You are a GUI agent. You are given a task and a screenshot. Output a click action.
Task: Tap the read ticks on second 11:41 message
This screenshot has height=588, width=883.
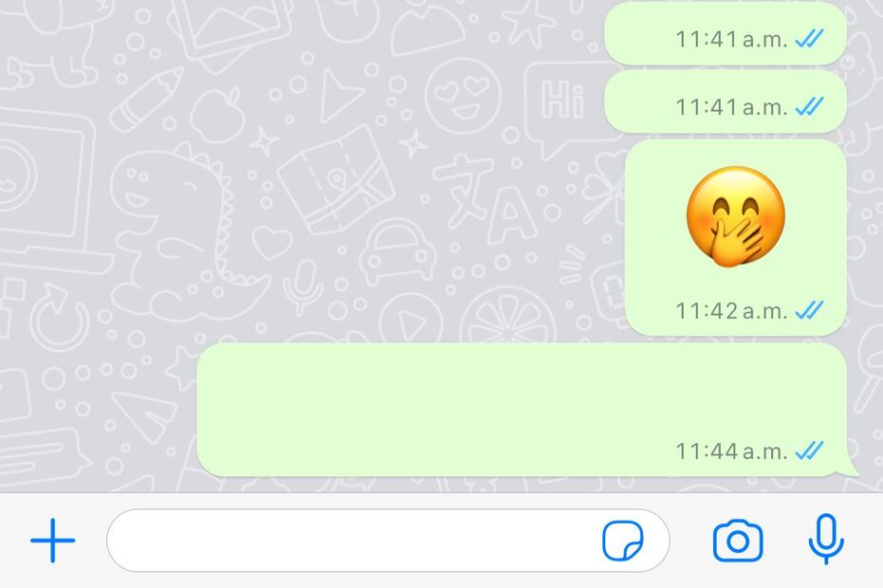(x=810, y=106)
